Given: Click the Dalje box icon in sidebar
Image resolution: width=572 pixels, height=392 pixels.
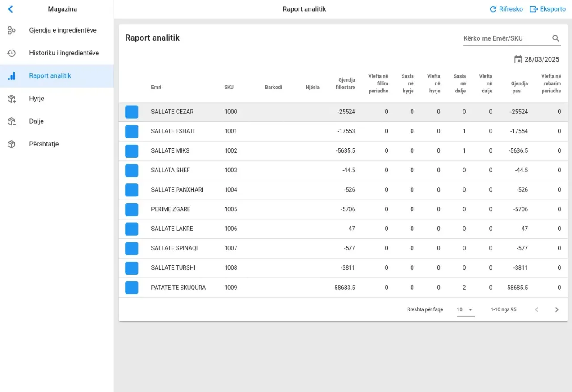Looking at the screenshot, I should click(x=12, y=121).
